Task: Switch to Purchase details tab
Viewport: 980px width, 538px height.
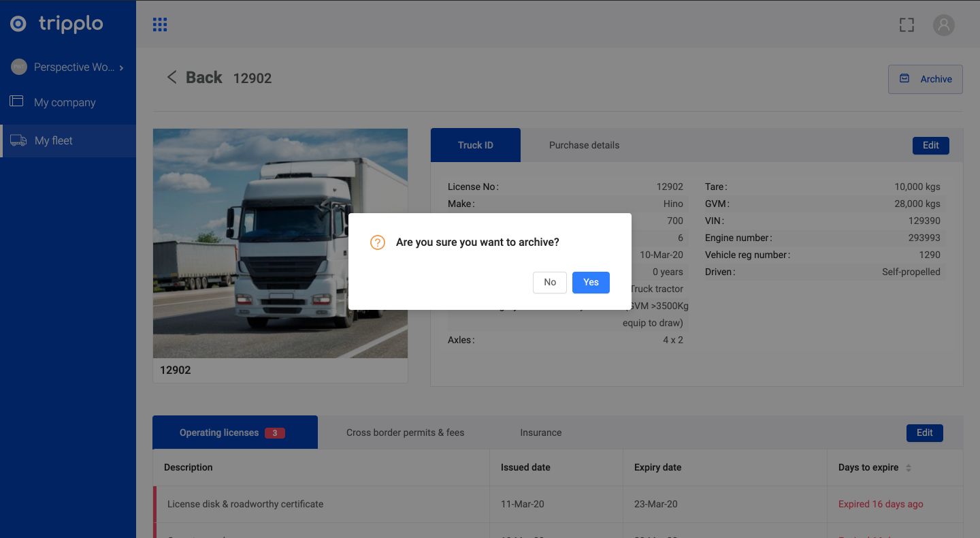Action: pyautogui.click(x=584, y=145)
